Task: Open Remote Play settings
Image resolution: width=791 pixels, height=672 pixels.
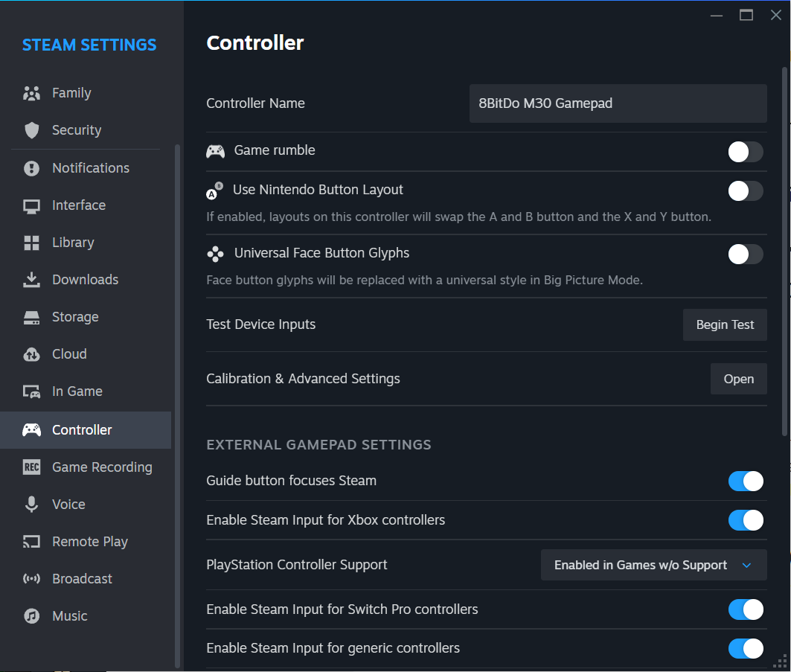Action: pyautogui.click(x=86, y=542)
